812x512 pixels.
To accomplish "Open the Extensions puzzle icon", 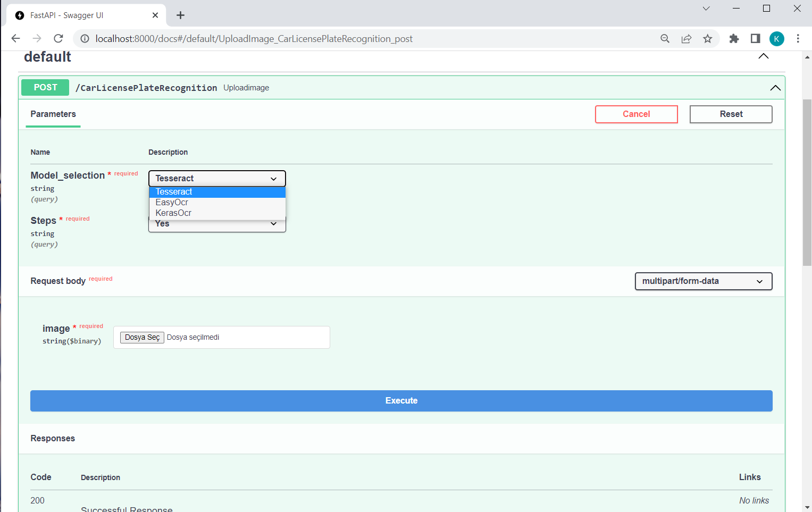I will [x=734, y=38].
